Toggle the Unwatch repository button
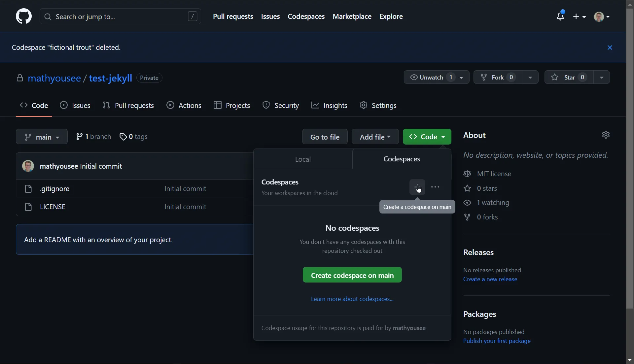This screenshot has height=364, width=634. pyautogui.click(x=430, y=78)
